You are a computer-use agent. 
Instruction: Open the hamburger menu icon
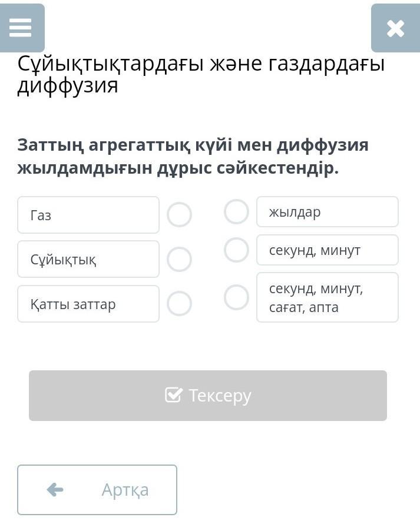21,28
